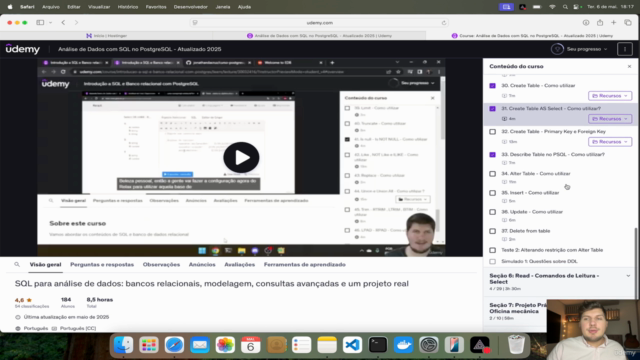This screenshot has width=640, height=360.
Task: Open Recursos dropdown for lesson 32
Action: (x=610, y=142)
